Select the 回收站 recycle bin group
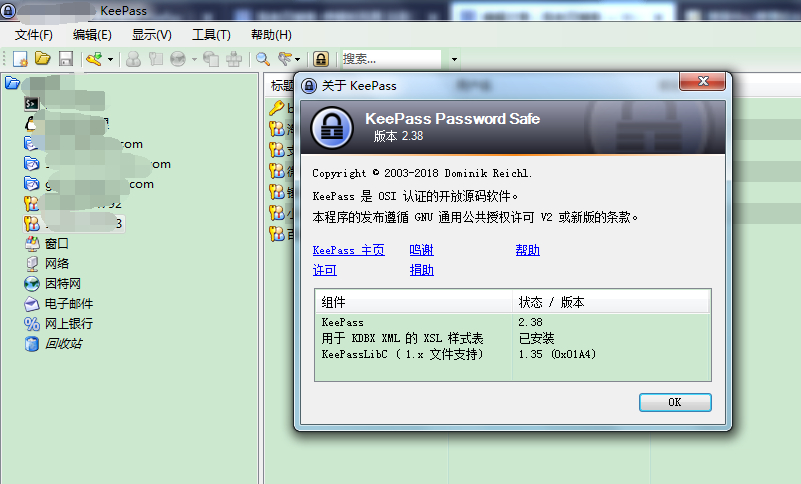 63,343
